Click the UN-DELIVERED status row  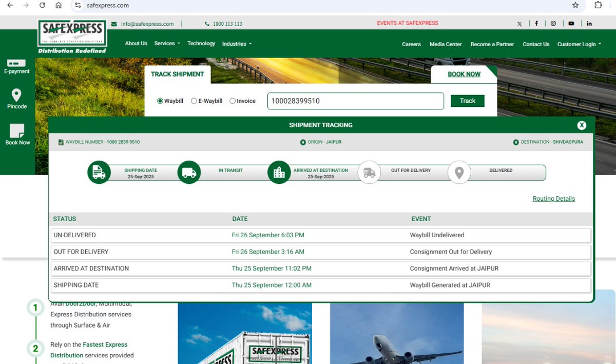(x=320, y=235)
